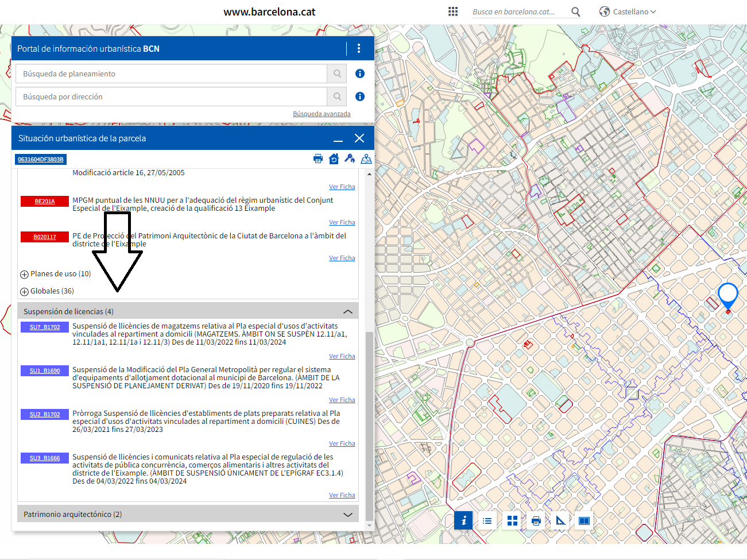Image resolution: width=747 pixels, height=560 pixels.
Task: Click the red BE201A plan code tag
Action: pos(45,202)
